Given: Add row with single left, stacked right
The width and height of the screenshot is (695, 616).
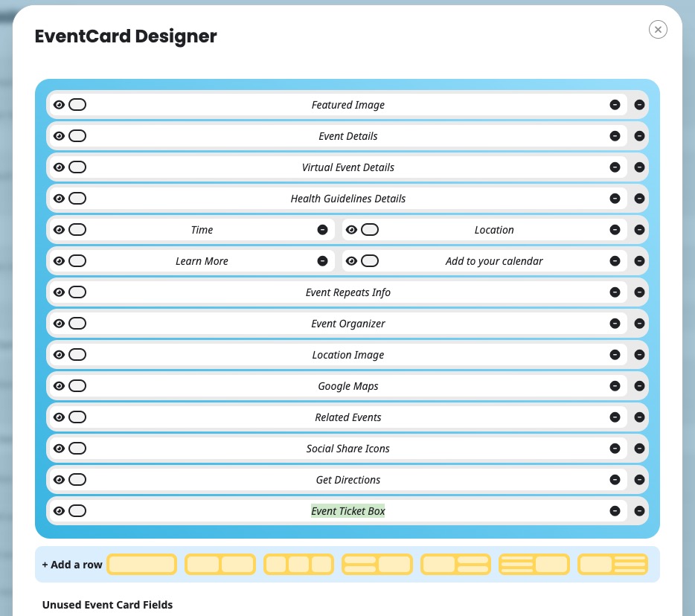Looking at the screenshot, I should point(455,565).
